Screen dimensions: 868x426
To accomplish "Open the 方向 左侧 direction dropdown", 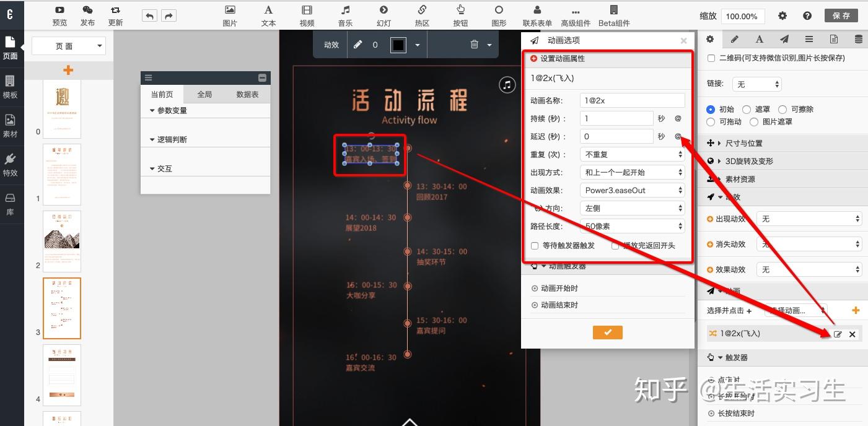I will (x=633, y=208).
